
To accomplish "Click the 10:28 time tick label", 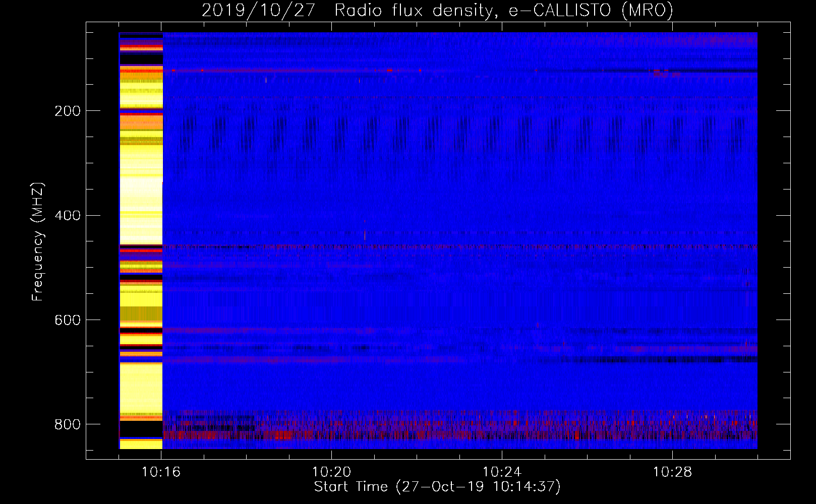I will click(x=672, y=472).
